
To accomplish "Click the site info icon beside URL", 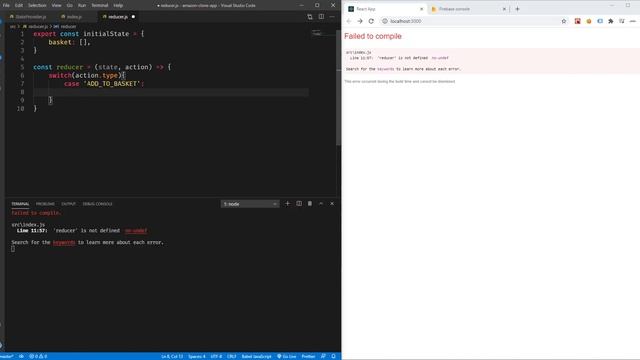I will coord(385,21).
